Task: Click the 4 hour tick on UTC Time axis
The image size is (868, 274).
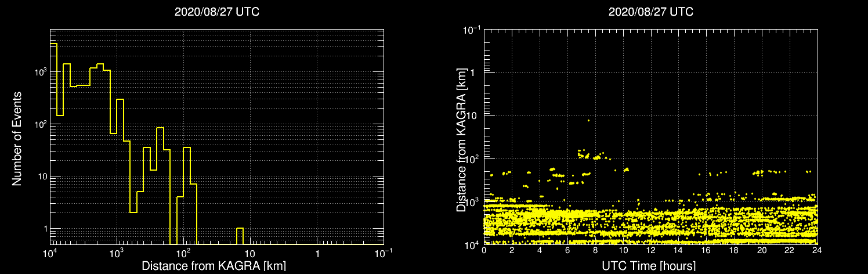Action: click(540, 250)
